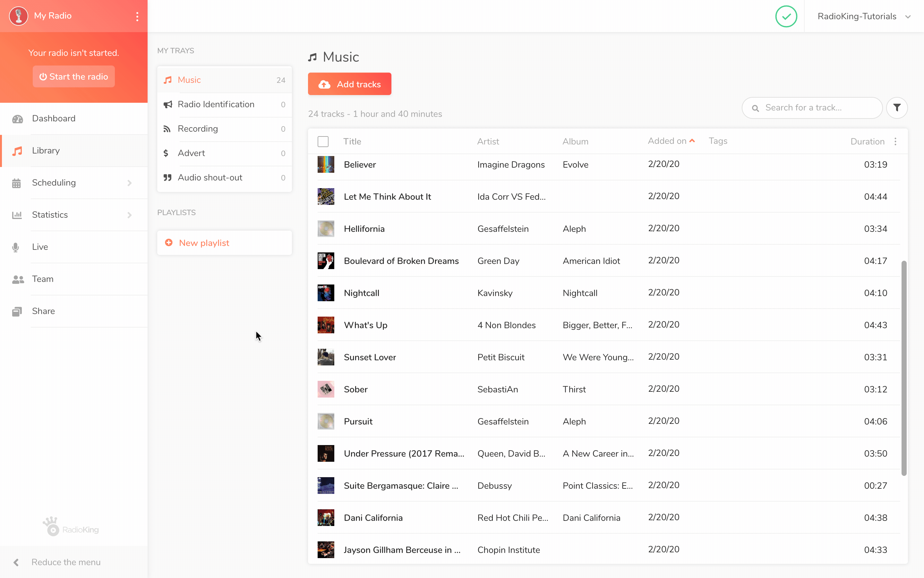Image resolution: width=924 pixels, height=578 pixels.
Task: Sort by the Artist column header
Action: point(488,141)
